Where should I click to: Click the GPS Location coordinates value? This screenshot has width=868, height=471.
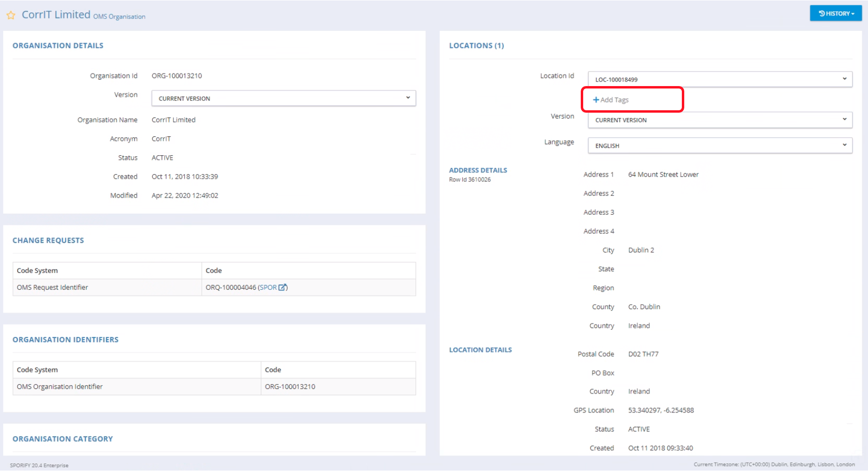[x=661, y=410]
